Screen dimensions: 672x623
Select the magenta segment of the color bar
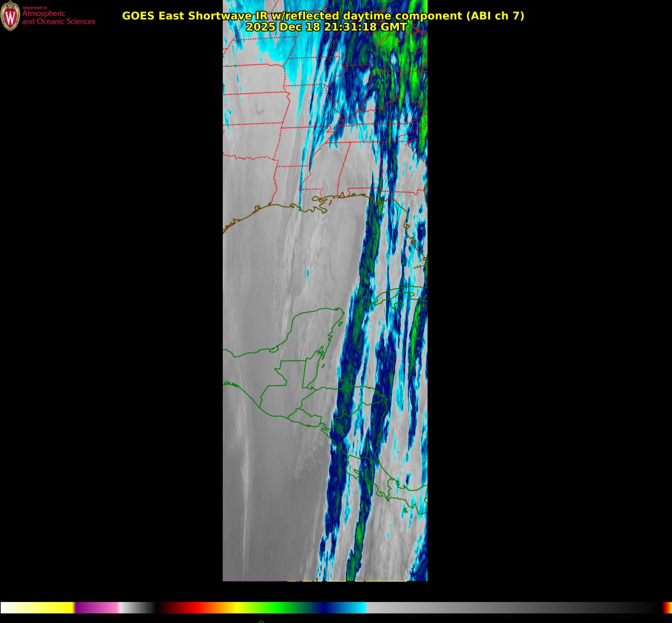[93, 608]
